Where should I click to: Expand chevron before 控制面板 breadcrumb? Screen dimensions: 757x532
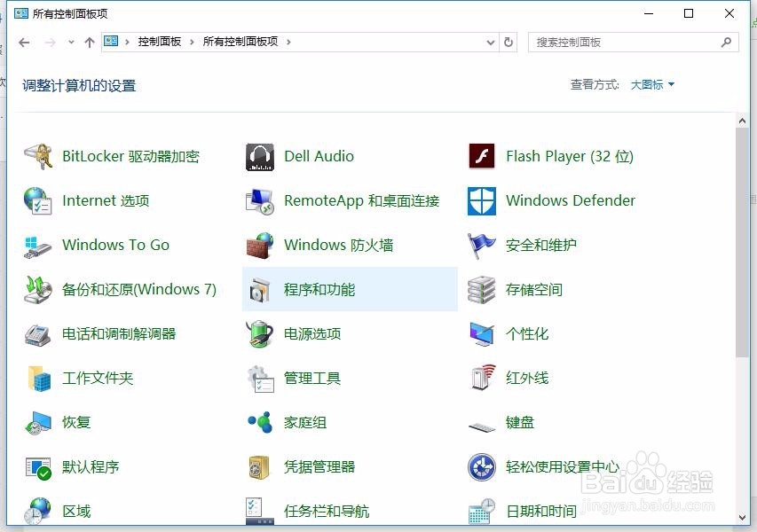pyautogui.click(x=127, y=42)
